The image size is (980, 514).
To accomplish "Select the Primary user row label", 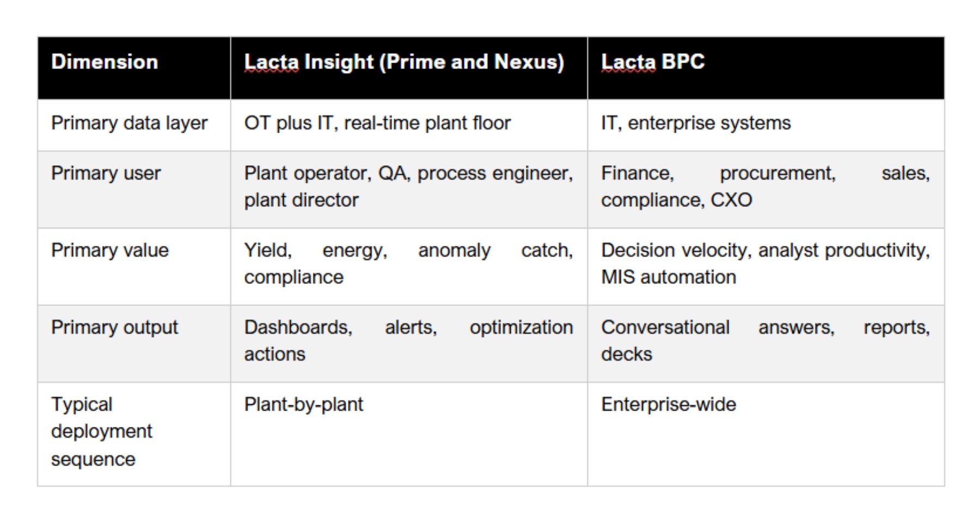I will [x=106, y=174].
